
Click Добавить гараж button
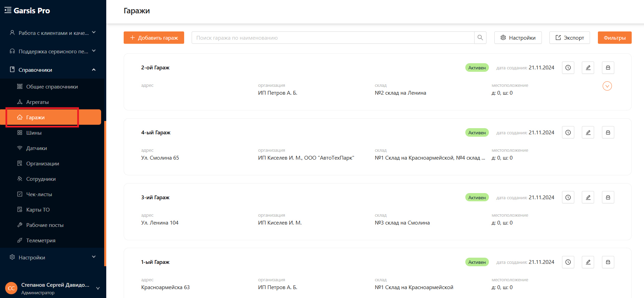coord(154,38)
